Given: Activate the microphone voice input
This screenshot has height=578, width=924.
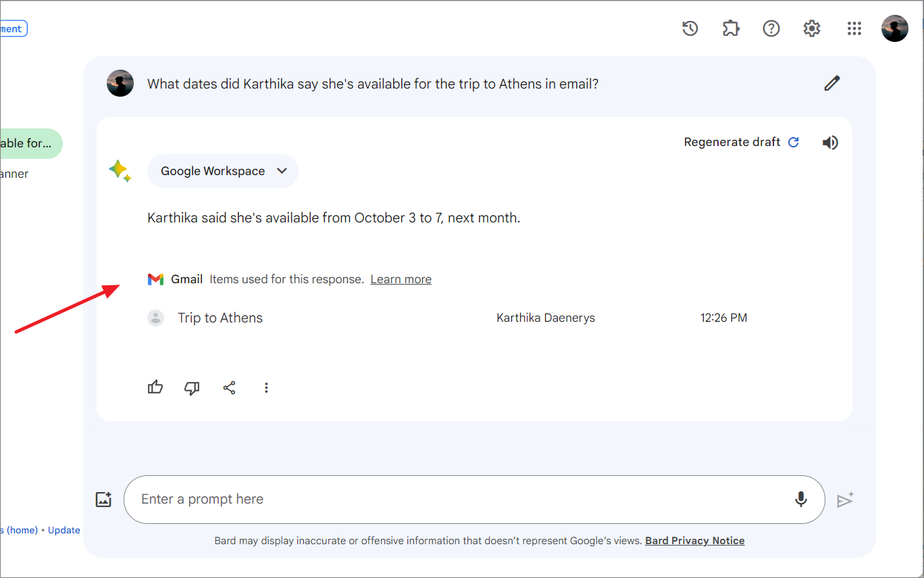Looking at the screenshot, I should point(801,500).
